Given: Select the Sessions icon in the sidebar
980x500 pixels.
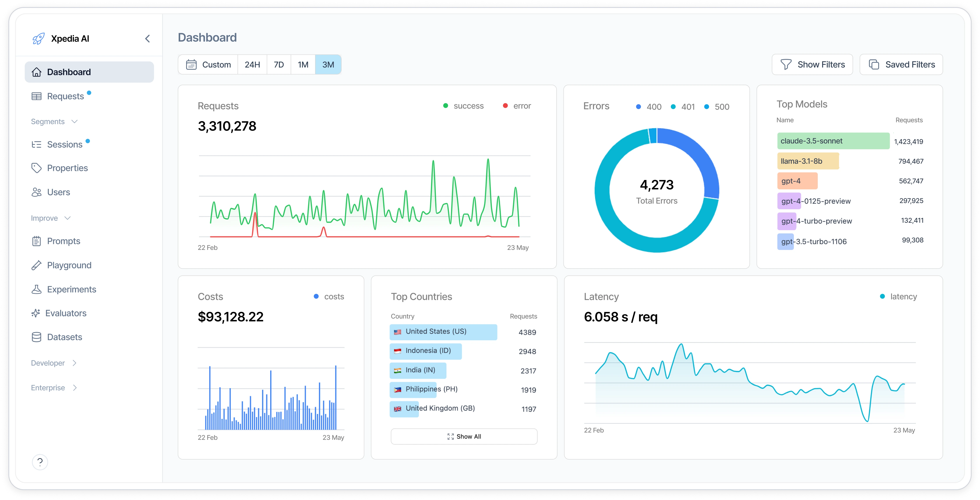Looking at the screenshot, I should pyautogui.click(x=37, y=144).
